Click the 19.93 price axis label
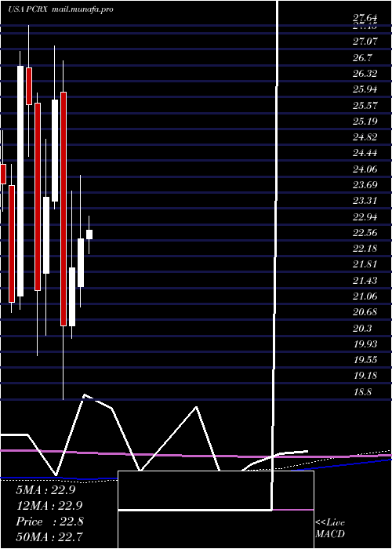This screenshot has height=549, width=392. click(365, 344)
